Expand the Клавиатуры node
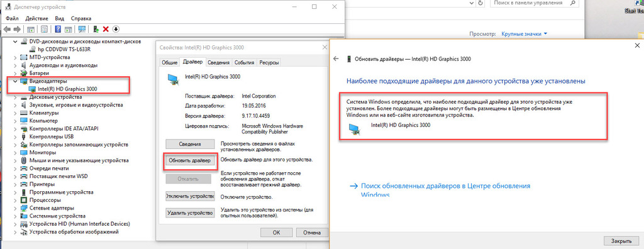This screenshot has height=249, width=644. click(16, 113)
